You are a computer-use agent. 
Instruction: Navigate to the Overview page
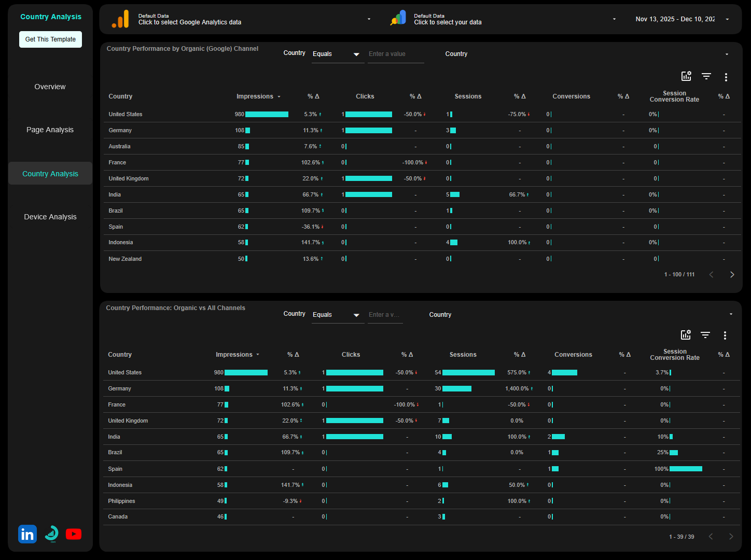tap(50, 87)
